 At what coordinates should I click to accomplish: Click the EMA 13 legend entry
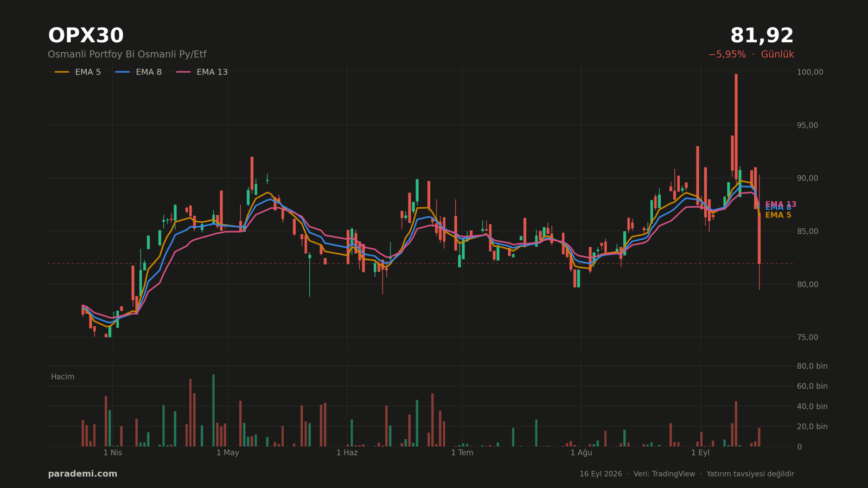(202, 72)
